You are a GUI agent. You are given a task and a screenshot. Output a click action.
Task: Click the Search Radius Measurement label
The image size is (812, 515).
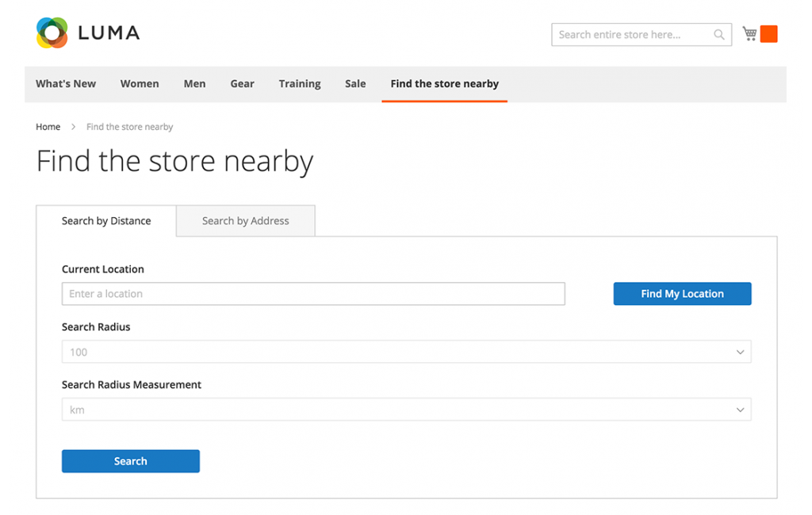(x=132, y=384)
